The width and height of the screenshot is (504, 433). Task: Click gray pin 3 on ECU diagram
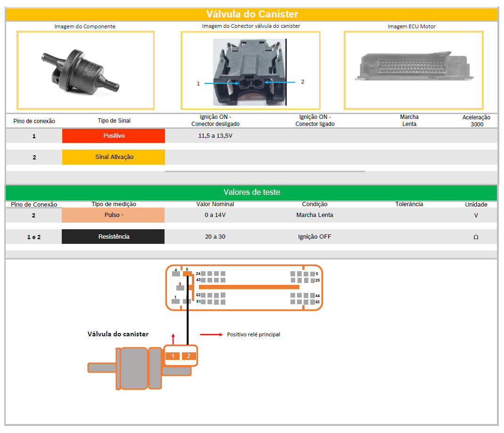click(180, 287)
